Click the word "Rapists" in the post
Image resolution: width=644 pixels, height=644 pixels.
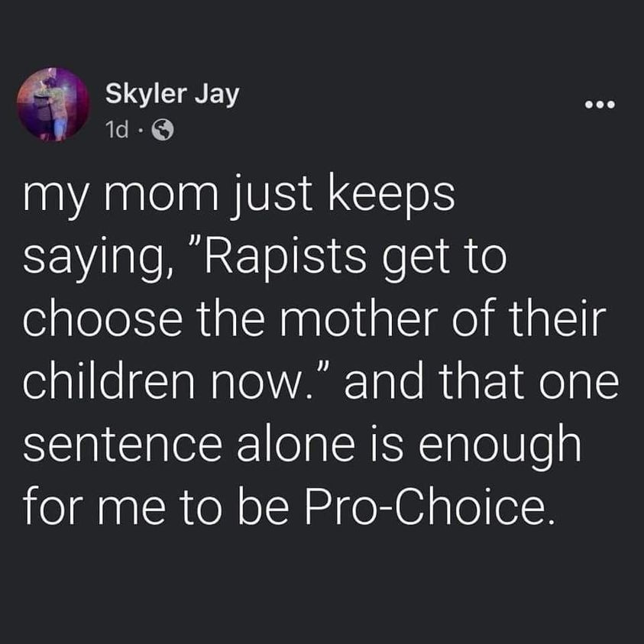click(286, 260)
